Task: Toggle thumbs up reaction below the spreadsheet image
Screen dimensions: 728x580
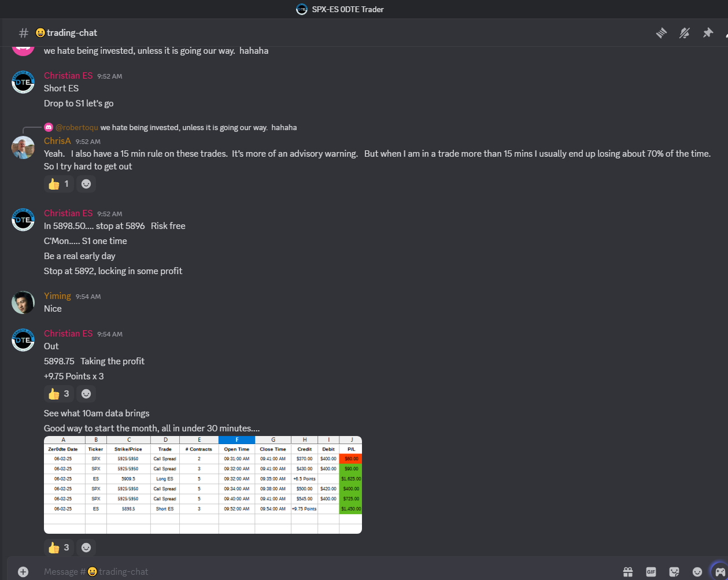Action: [x=59, y=547]
